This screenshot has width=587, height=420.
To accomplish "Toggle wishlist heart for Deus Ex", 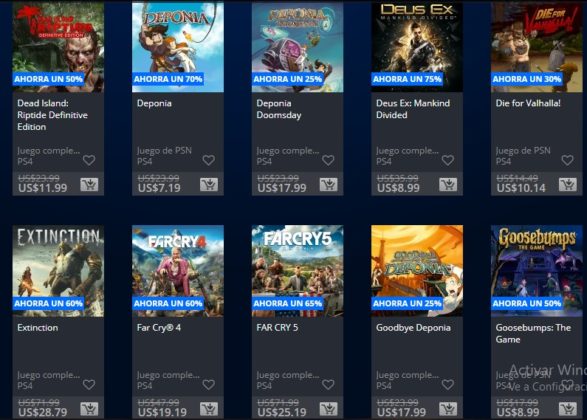I will [448, 160].
